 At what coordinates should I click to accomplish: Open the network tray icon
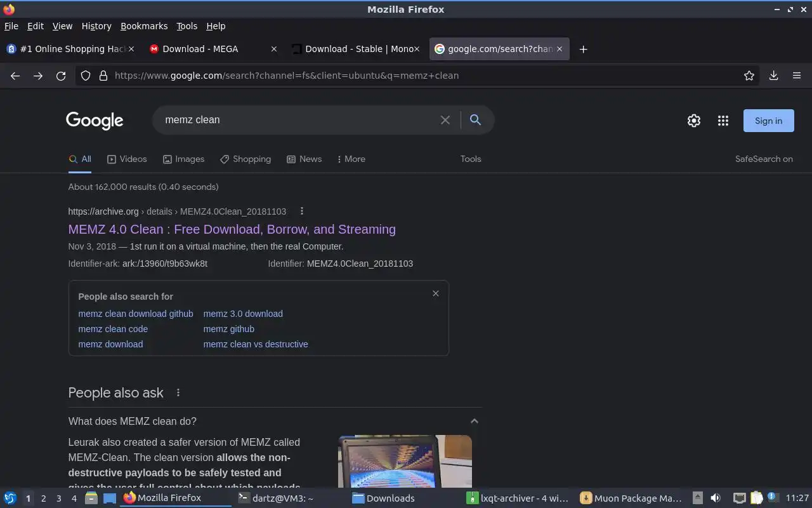click(739, 498)
